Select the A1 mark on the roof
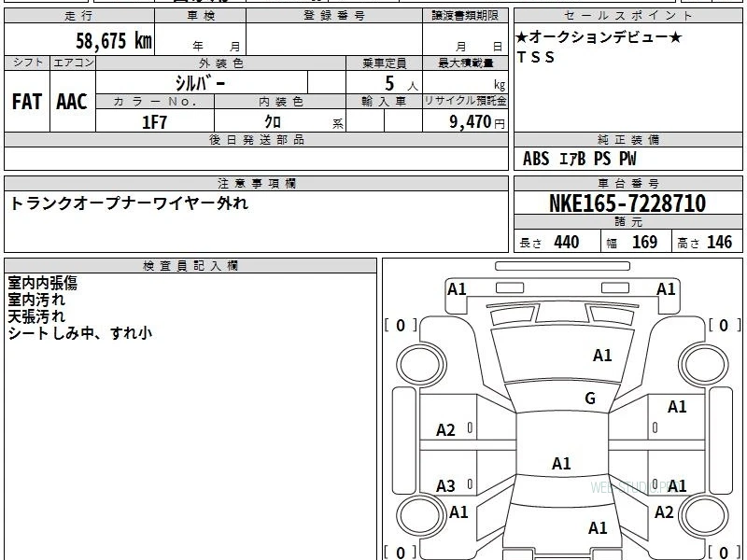The height and width of the screenshot is (560, 747). point(561,464)
